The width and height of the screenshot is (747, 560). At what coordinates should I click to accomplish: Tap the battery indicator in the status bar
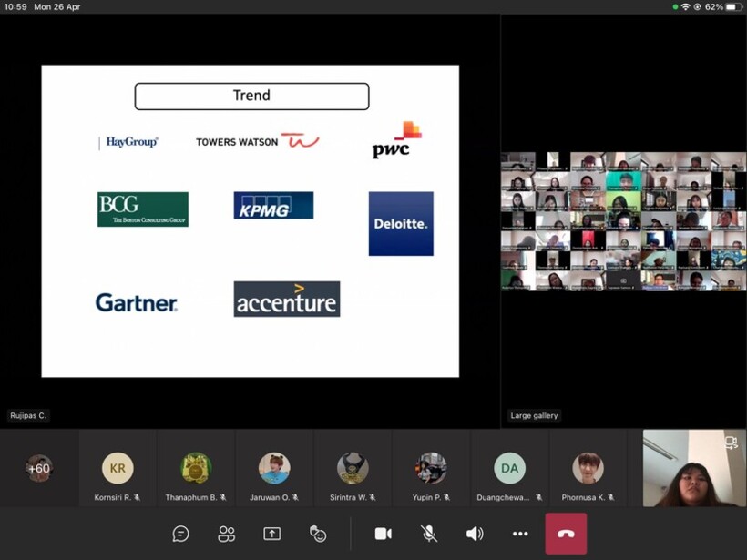point(734,6)
